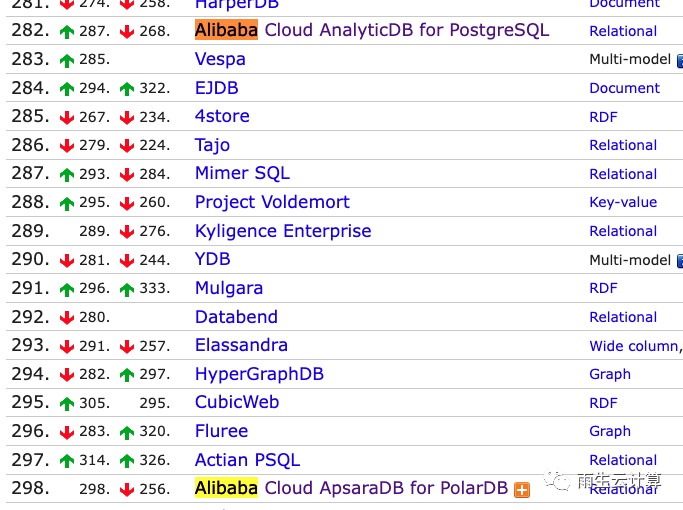
Task: Click the green up arrow before 333 in Mulgara row
Action: coord(127,289)
